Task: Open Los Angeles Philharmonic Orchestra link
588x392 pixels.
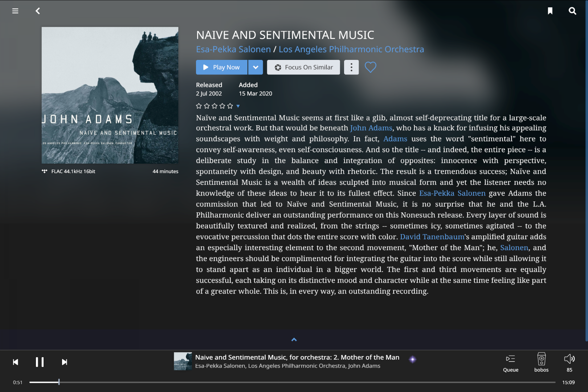Action: click(351, 49)
